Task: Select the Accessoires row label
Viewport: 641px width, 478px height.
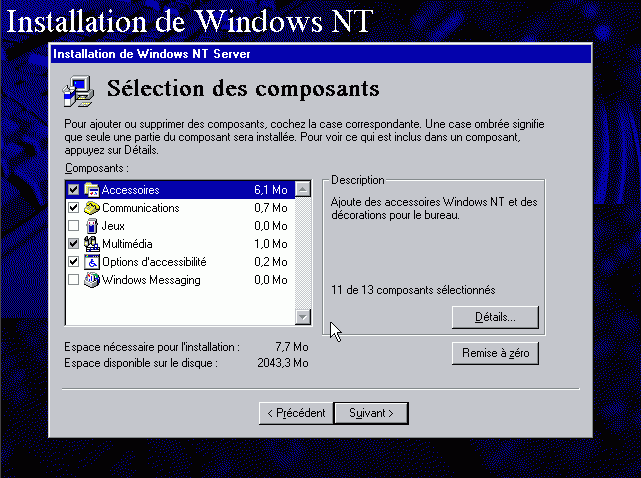Action: pos(130,190)
